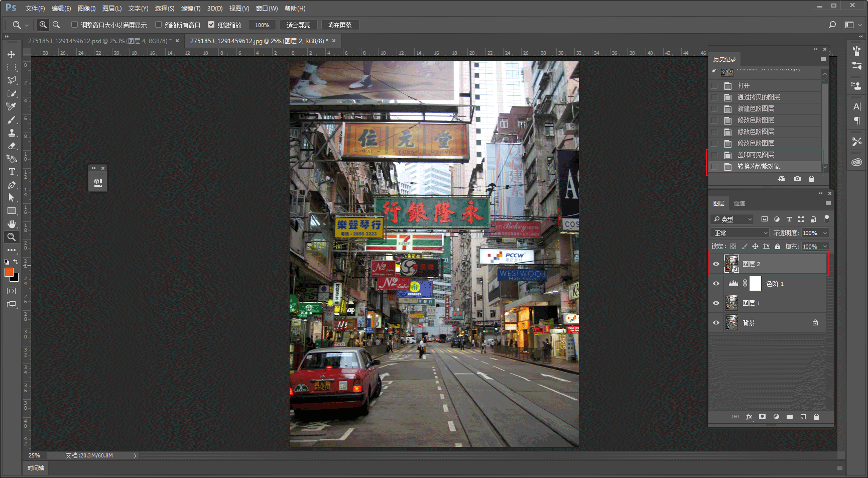The image size is (868, 478).
Task: Toggle the 细微缩放 checkbox
Action: (211, 25)
